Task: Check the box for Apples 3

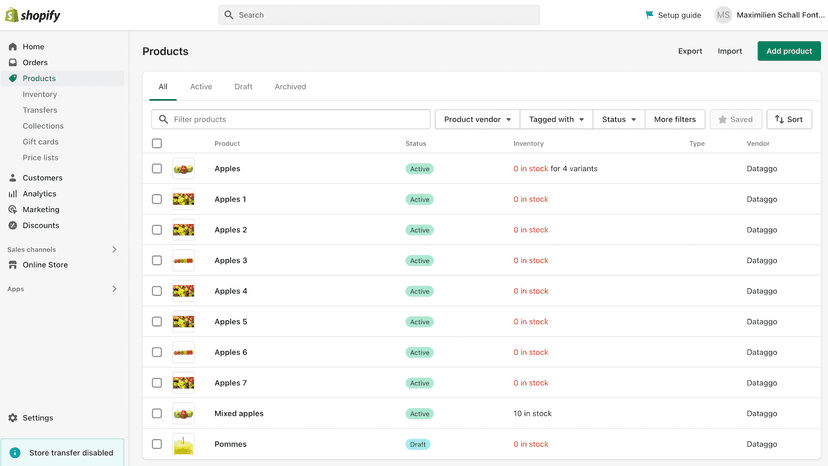Action: [157, 260]
